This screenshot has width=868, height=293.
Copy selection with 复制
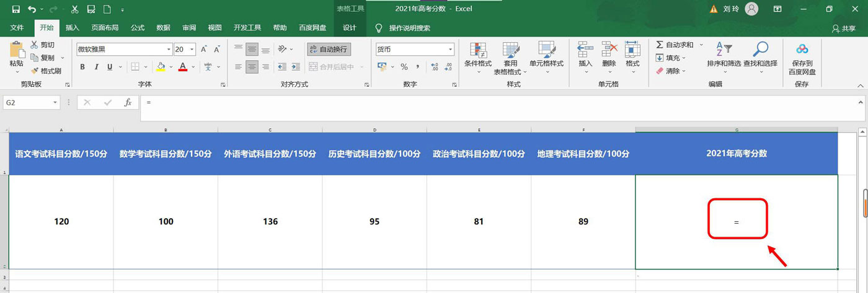43,58
